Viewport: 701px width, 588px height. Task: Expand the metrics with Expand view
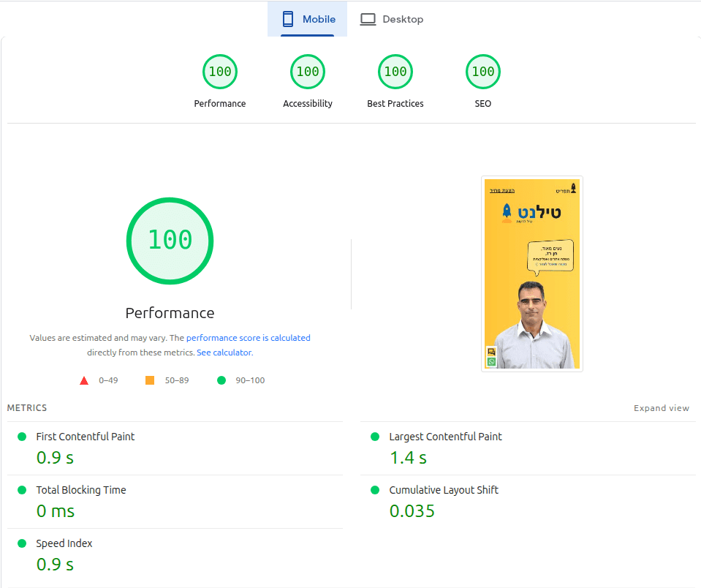click(x=662, y=408)
